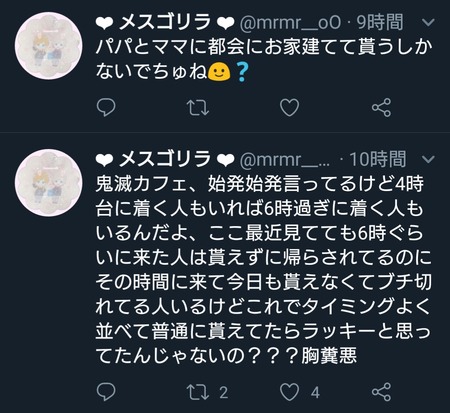Retweet the first tweet about パパとママ
The image size is (450, 413).
point(198,108)
